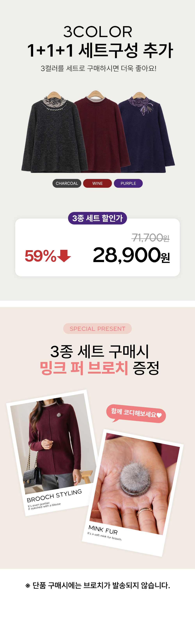The image size is (195, 644).
Task: Open the mink fur brooch photo
Action: click(135, 484)
